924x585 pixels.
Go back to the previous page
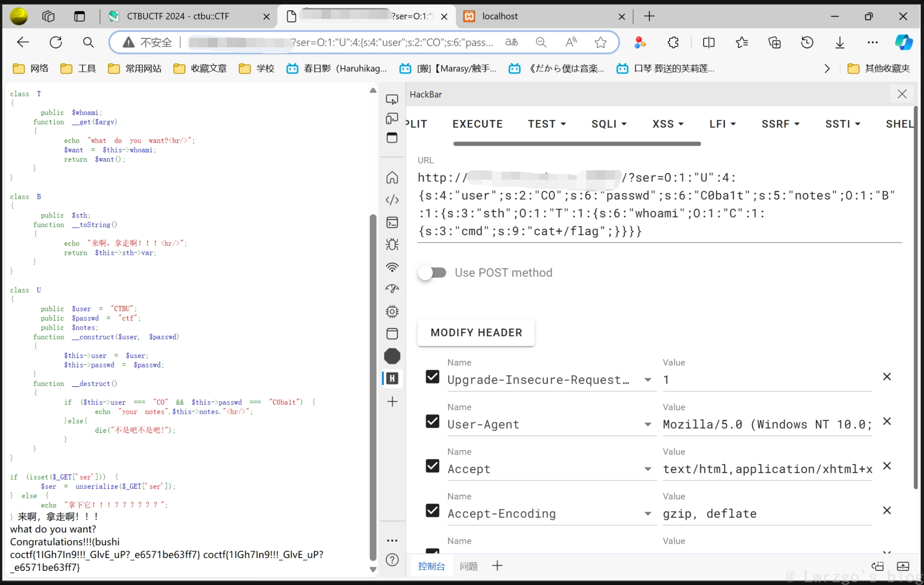point(23,43)
